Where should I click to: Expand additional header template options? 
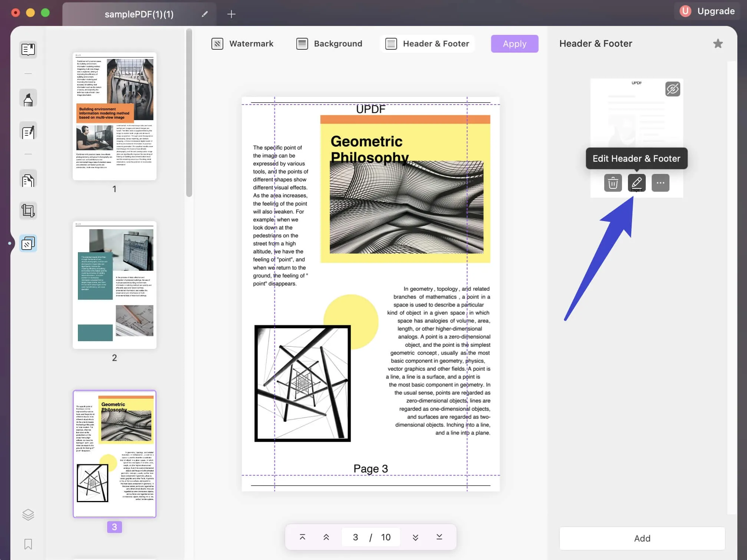pos(660,183)
